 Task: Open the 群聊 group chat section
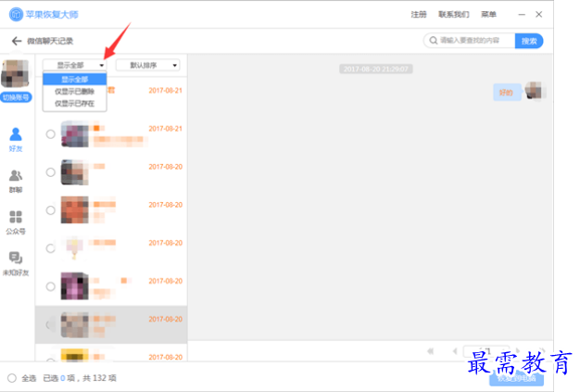tap(16, 182)
